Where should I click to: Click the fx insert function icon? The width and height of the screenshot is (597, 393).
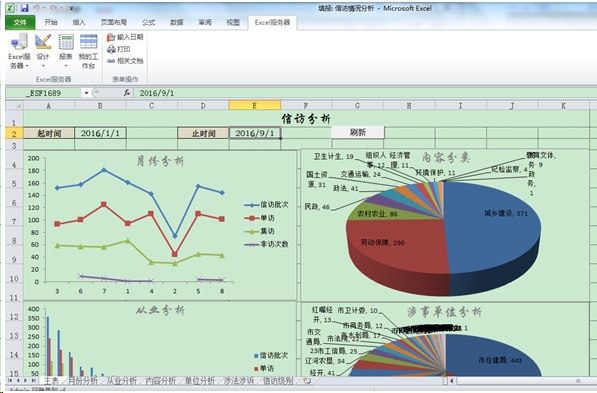pos(127,93)
